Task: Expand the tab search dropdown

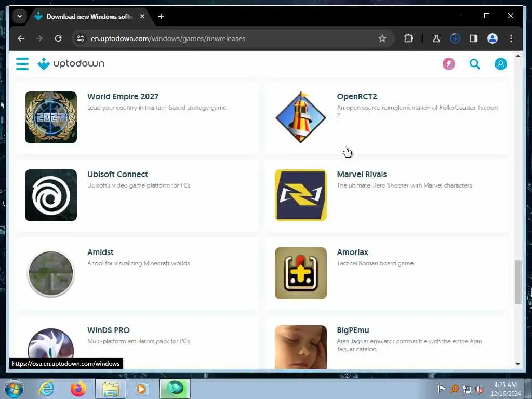Action: (20, 16)
